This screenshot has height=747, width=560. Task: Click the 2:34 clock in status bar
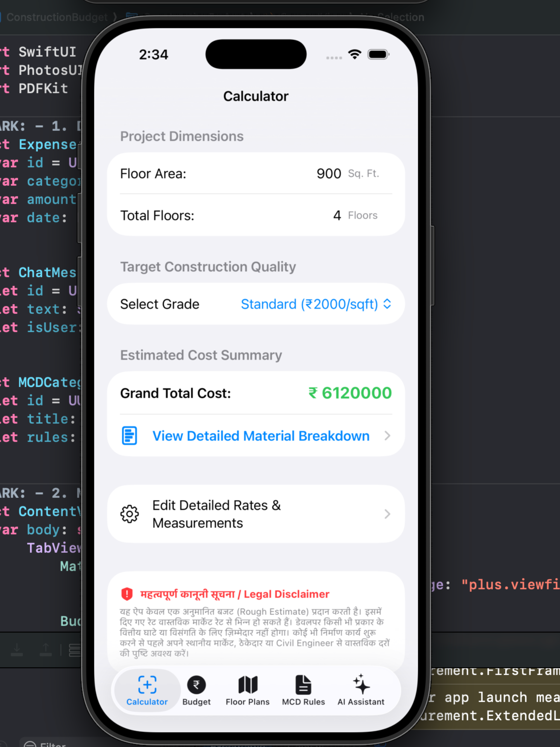[154, 55]
